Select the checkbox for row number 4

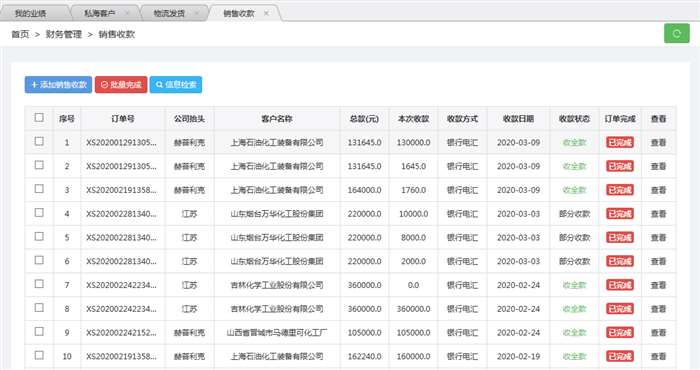pyautogui.click(x=39, y=212)
